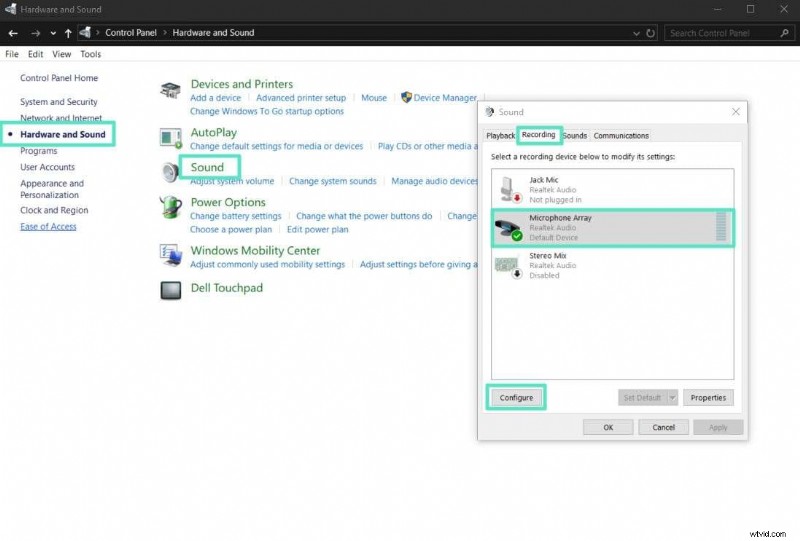Open the address bar history dropdown

coord(637,33)
